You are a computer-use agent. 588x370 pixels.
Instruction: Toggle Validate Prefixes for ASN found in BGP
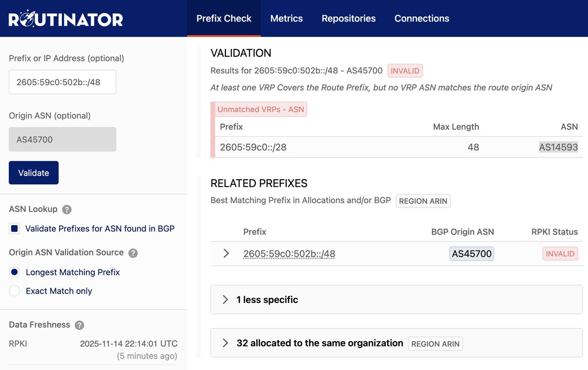click(x=15, y=229)
